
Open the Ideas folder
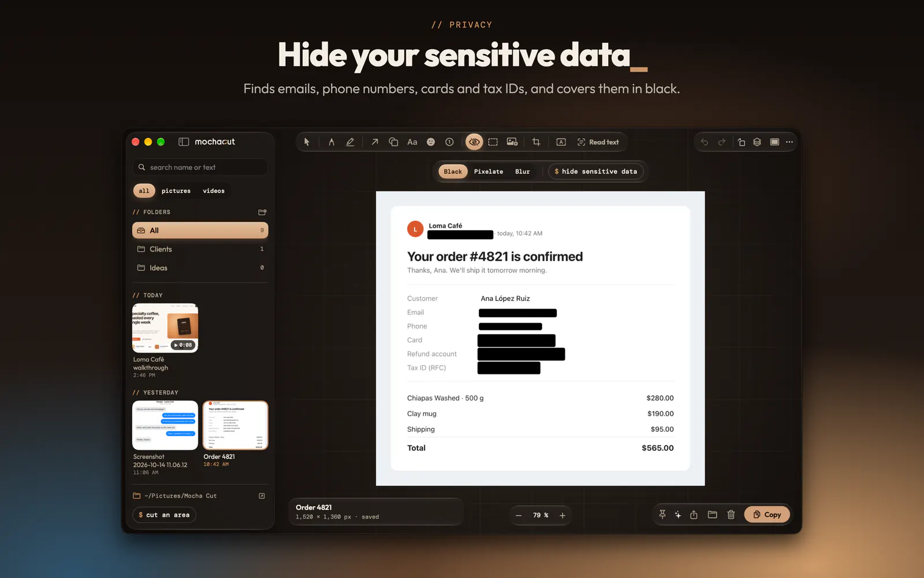[200, 268]
